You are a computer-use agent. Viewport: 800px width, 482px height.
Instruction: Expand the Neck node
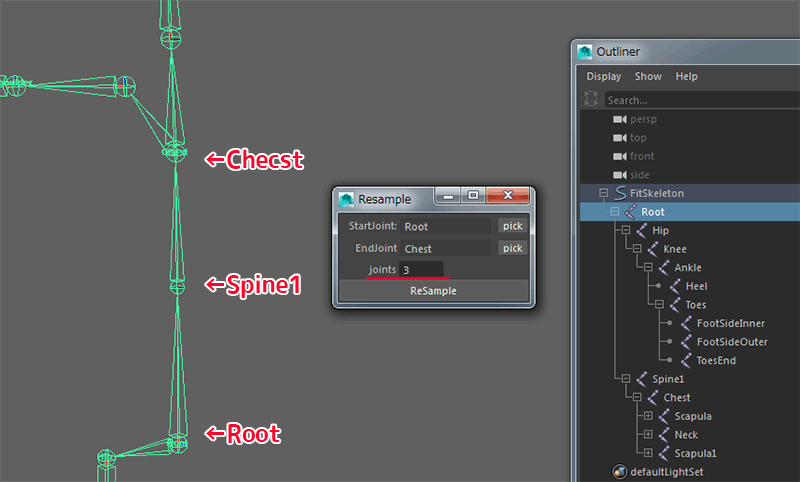tap(648, 435)
